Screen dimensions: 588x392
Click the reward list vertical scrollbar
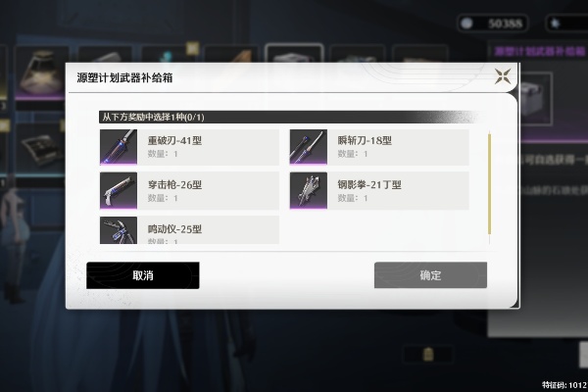tap(489, 184)
